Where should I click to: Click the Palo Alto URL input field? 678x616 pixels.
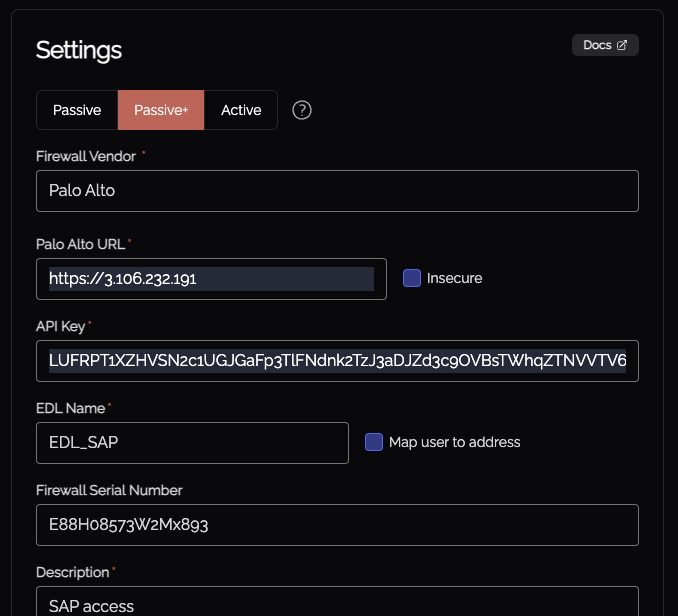[x=211, y=279]
